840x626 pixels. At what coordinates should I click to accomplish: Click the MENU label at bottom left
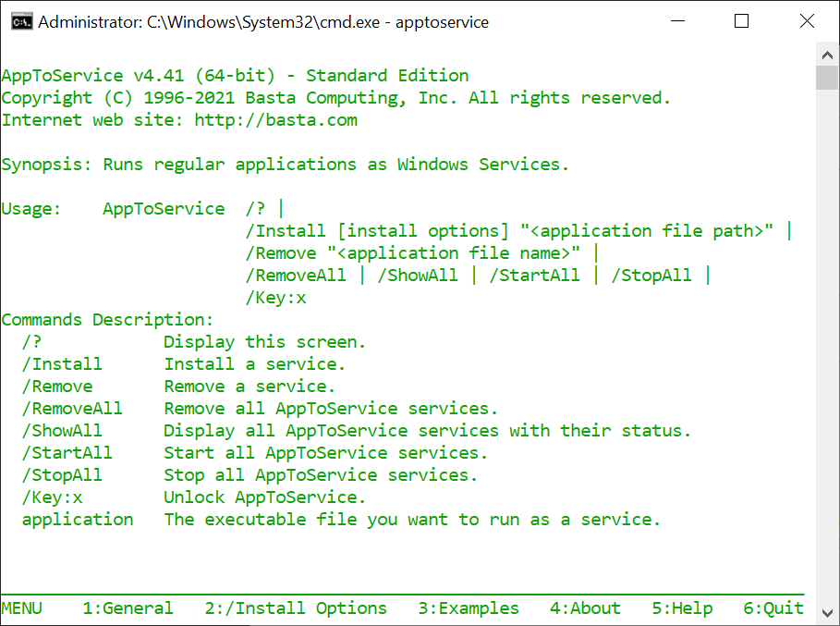[x=21, y=608]
